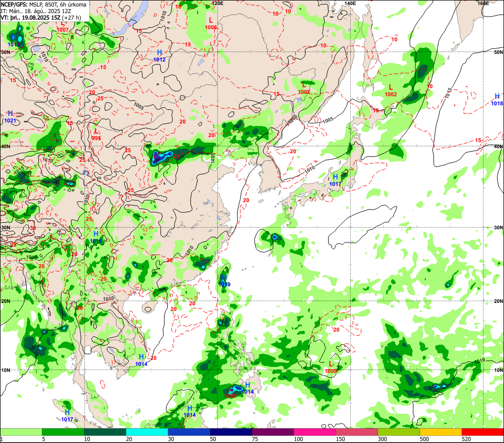Click the 'IT: Mán.. 18. ágú.. 2025 12Z' line
504x443 pixels.
[36, 11]
